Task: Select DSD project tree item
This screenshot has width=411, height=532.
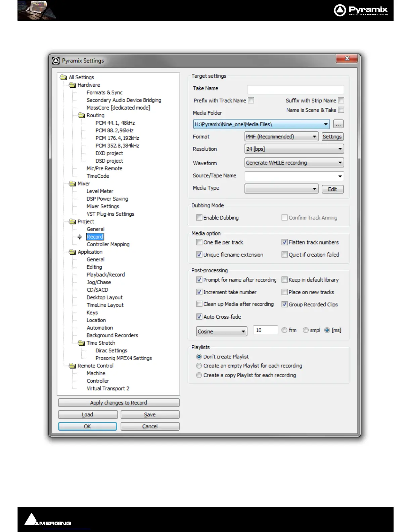Action: (x=109, y=161)
